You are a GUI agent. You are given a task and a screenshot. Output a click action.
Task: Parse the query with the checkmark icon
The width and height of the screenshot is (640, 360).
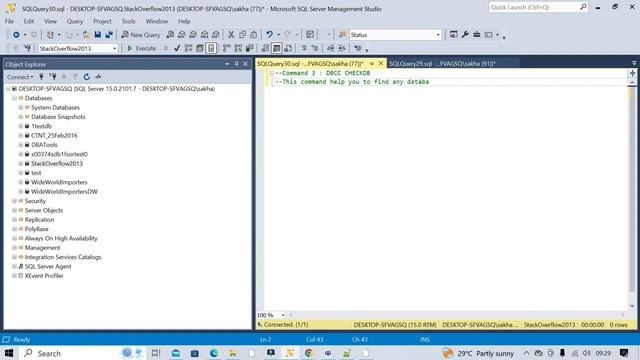177,48
